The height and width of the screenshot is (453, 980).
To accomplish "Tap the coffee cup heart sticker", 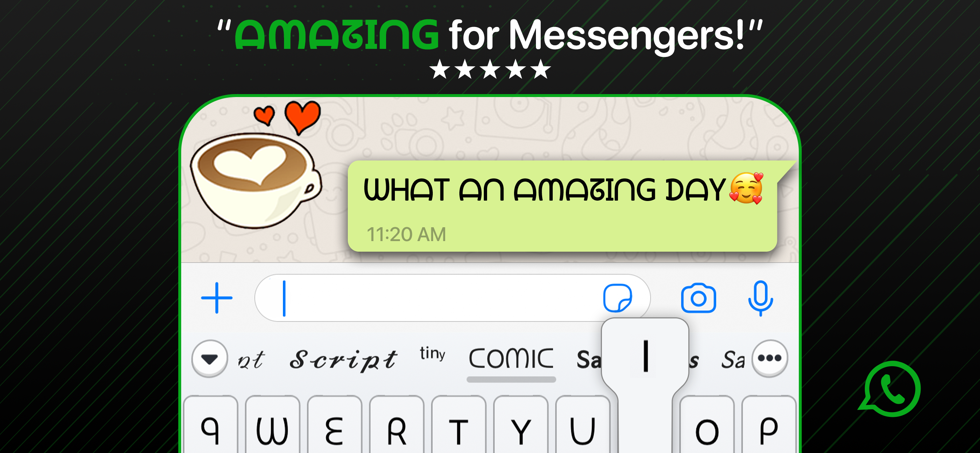I will (256, 165).
